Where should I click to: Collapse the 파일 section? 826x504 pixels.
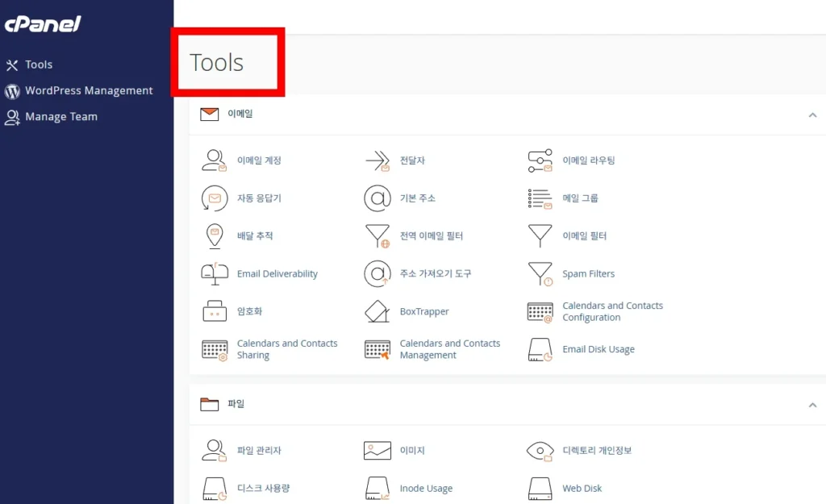pos(812,405)
